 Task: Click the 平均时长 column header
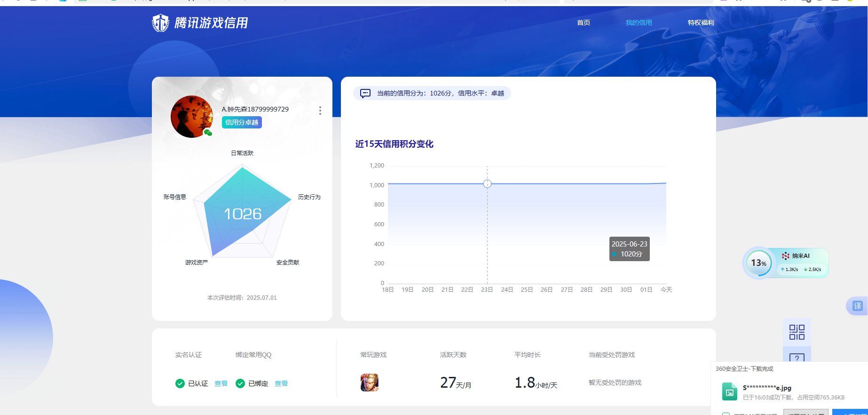528,355
